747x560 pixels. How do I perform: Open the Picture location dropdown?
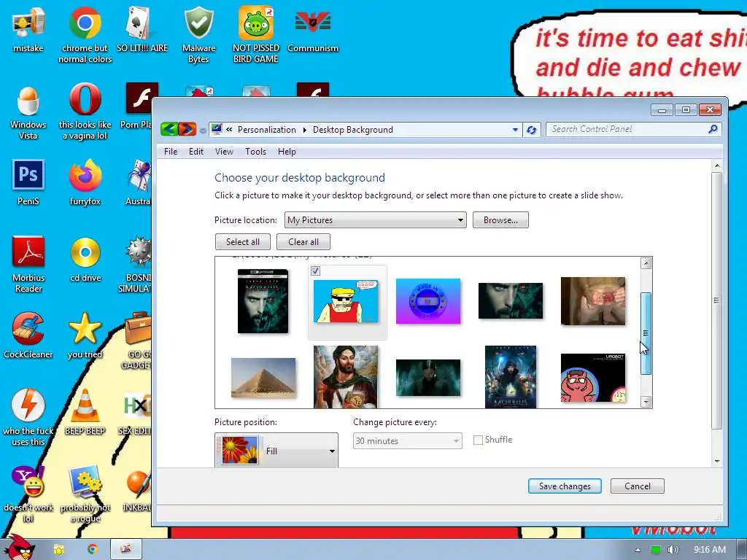coord(376,220)
